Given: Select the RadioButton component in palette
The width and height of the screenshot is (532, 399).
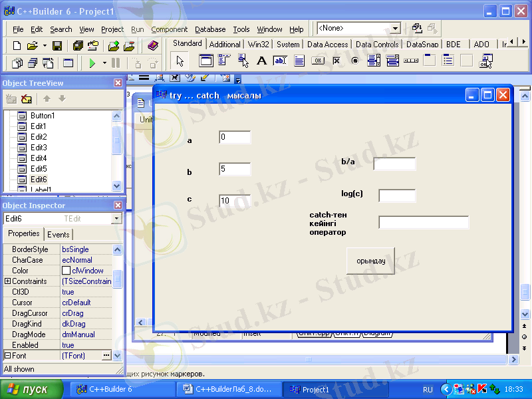Looking at the screenshot, I should pos(355,61).
